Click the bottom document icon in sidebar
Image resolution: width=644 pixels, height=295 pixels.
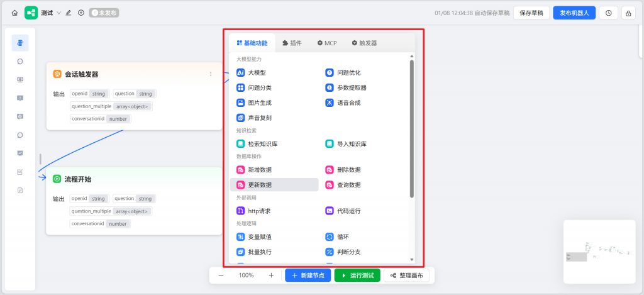20,190
